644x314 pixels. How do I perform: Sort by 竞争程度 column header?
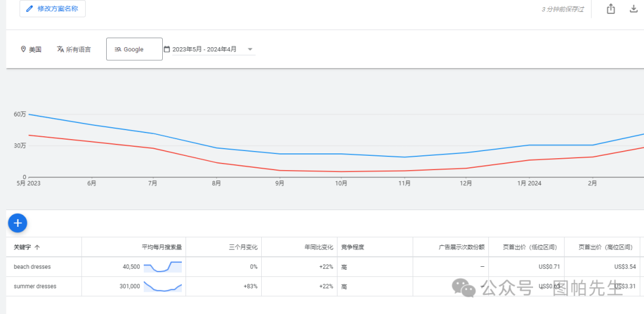[x=352, y=247]
